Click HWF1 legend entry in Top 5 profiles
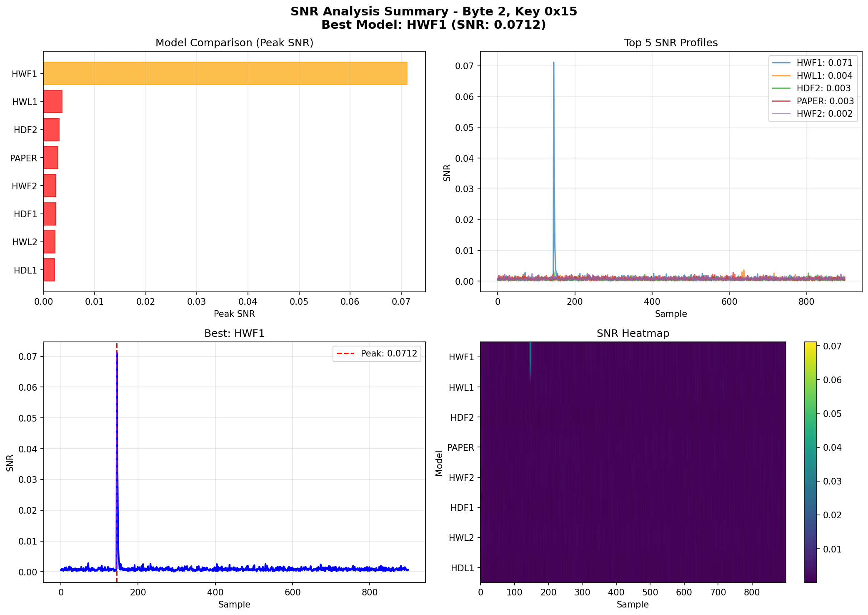The width and height of the screenshot is (868, 615). tap(824, 63)
